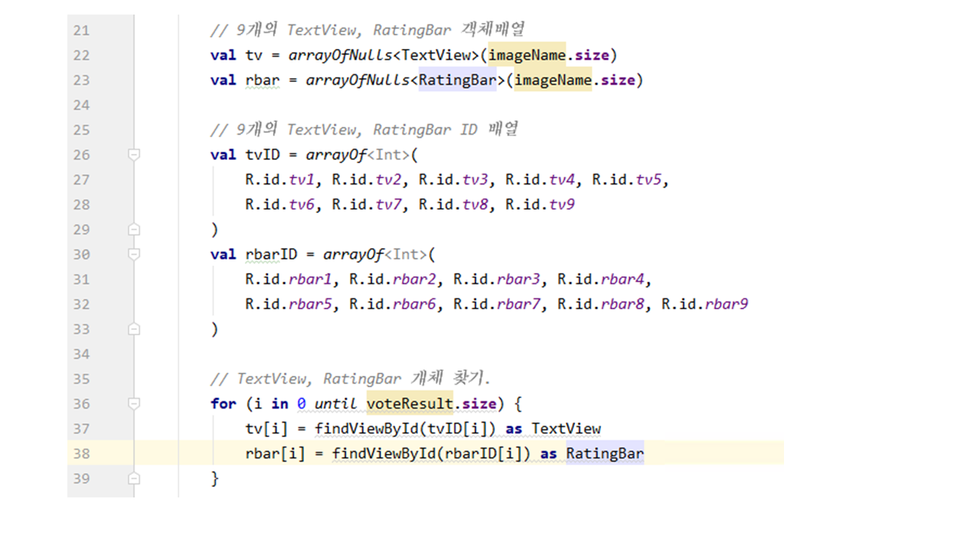Click arrayOfNulls in the tv declaration
The width and height of the screenshot is (980, 551).
[x=341, y=55]
